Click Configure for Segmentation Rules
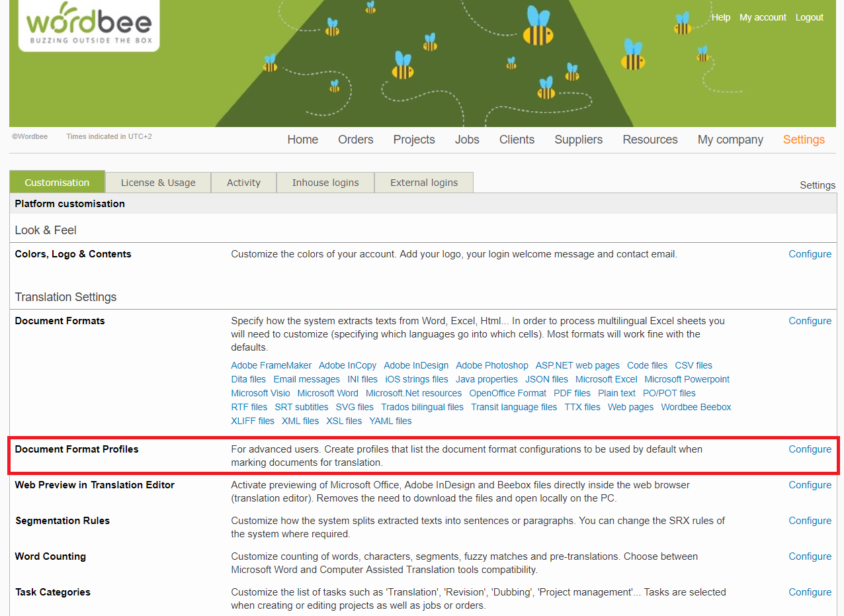 pyautogui.click(x=810, y=521)
